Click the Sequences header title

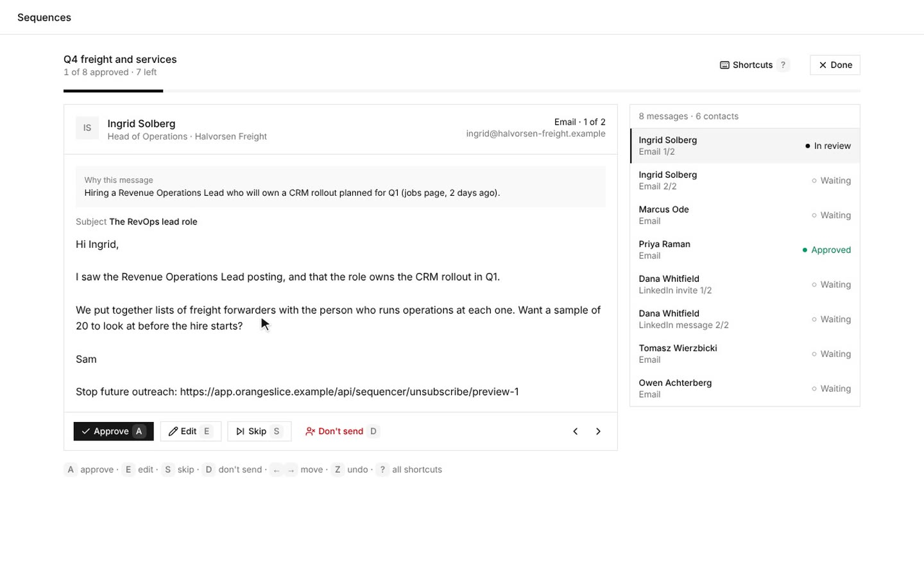click(x=44, y=17)
